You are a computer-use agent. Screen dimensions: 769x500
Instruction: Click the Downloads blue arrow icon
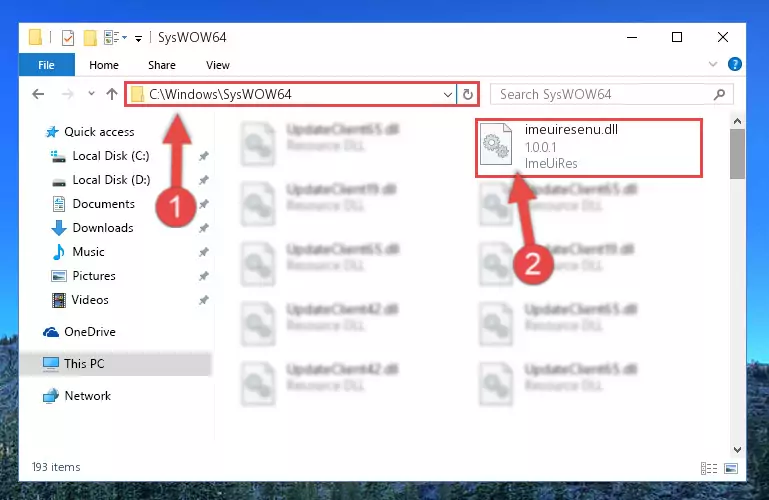pyautogui.click(x=59, y=228)
